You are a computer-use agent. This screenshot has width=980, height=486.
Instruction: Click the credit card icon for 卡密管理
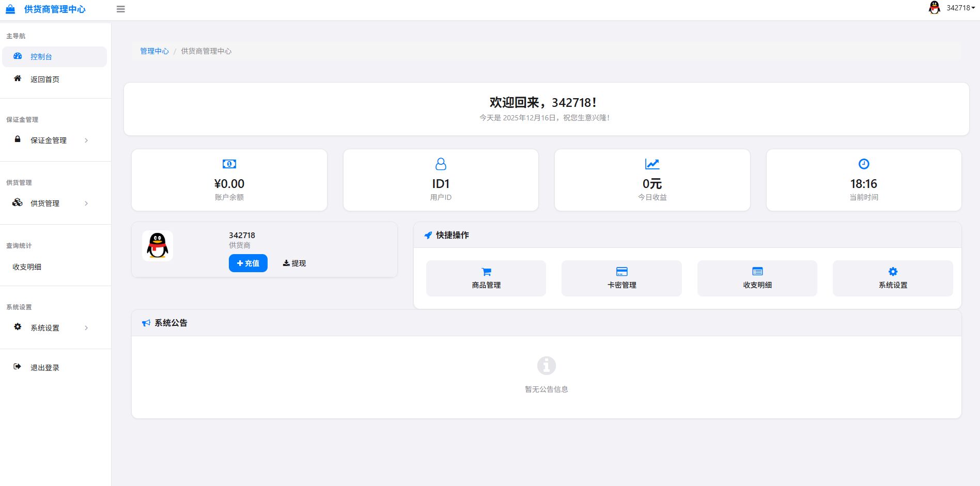point(621,272)
